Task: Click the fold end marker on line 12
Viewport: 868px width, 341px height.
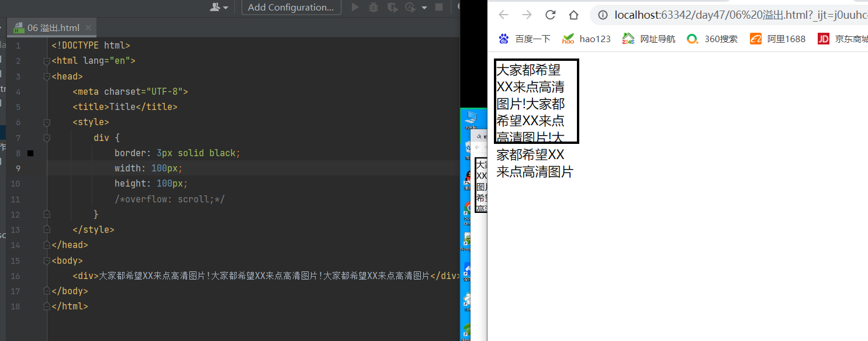Action: coord(47,214)
